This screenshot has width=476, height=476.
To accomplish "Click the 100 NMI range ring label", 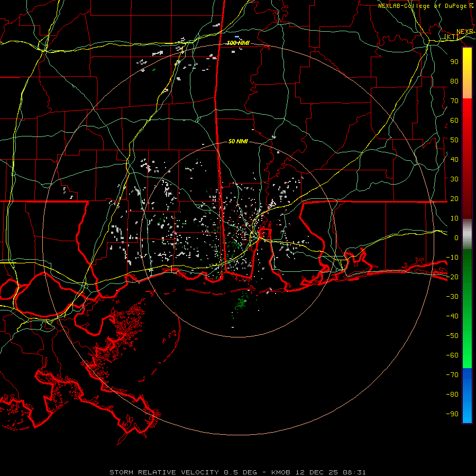I will 238,43.
